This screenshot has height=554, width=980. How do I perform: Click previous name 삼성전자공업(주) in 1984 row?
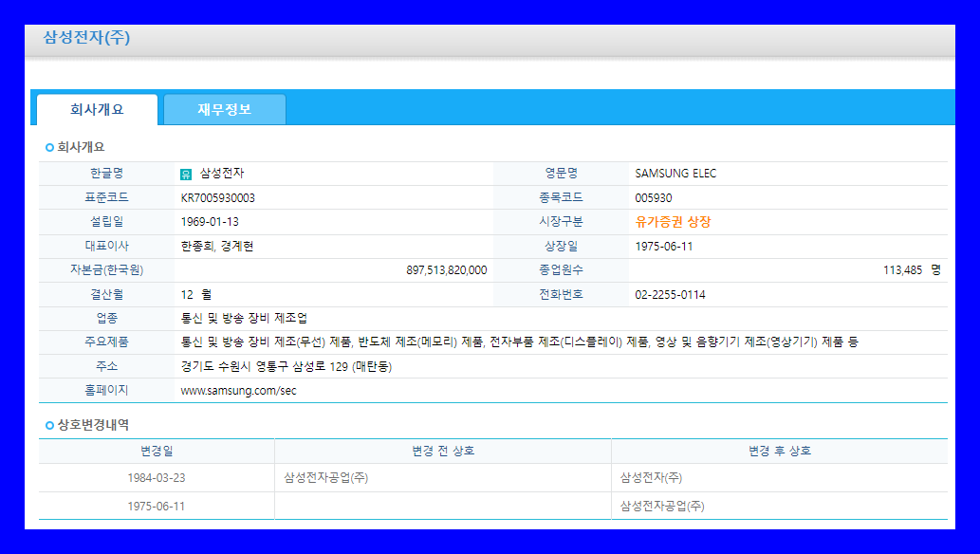pyautogui.click(x=325, y=478)
